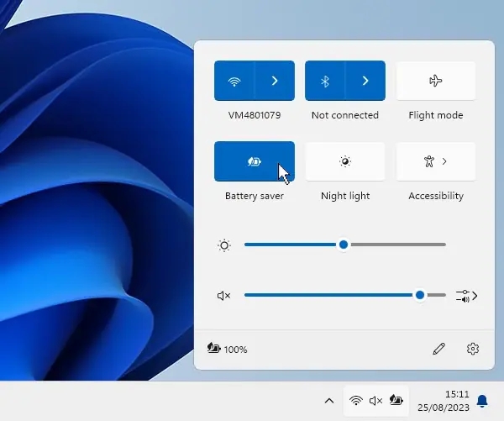504x421 pixels.
Task: Click the VM4801079 network label
Action: point(255,115)
